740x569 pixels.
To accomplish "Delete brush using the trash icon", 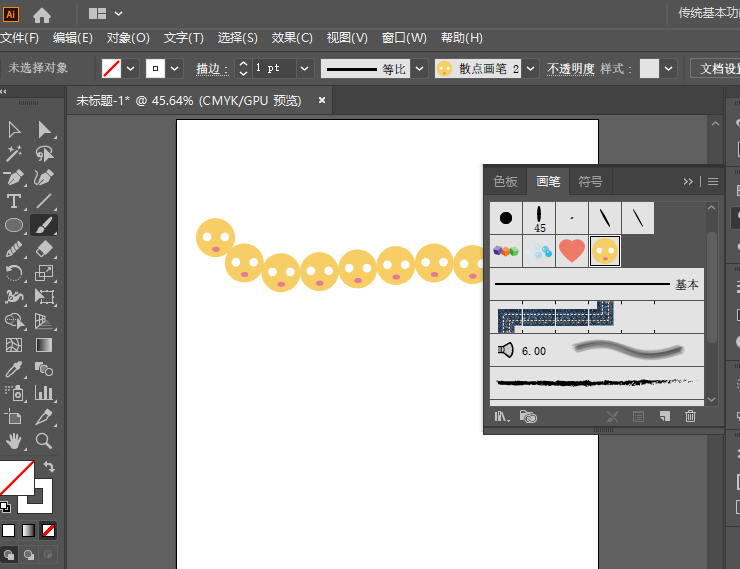I will tap(690, 417).
